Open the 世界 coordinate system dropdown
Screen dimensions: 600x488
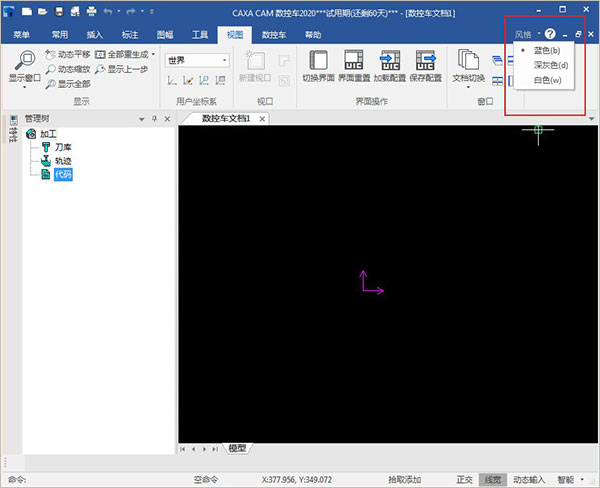(x=196, y=60)
